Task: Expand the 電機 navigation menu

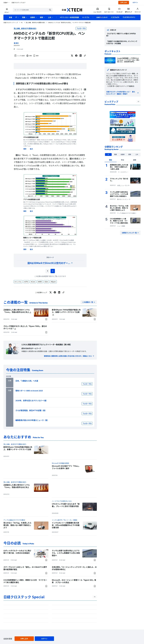Action: (24, 17)
